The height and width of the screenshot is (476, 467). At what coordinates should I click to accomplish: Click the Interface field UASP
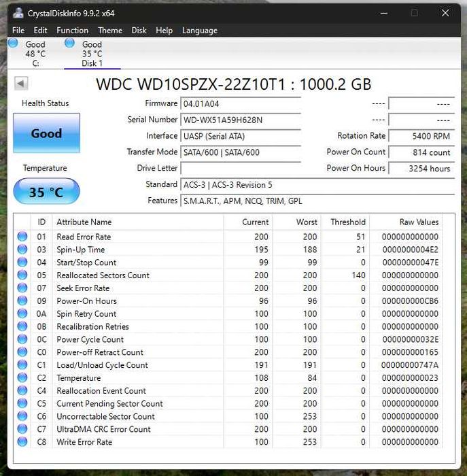point(241,136)
